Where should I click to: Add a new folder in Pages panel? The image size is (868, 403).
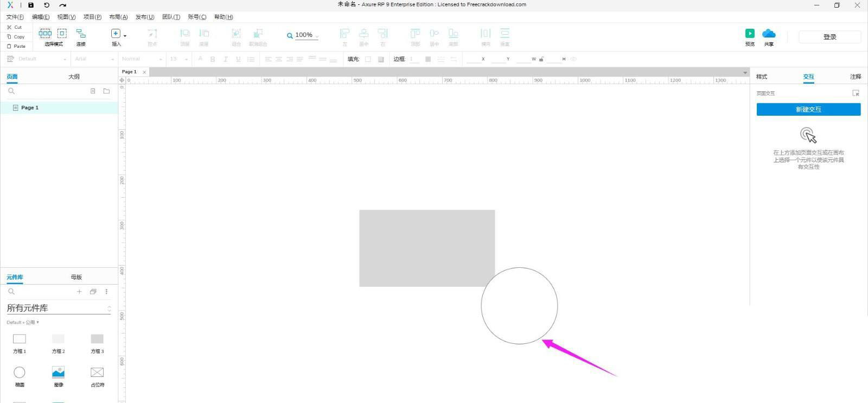tap(106, 91)
